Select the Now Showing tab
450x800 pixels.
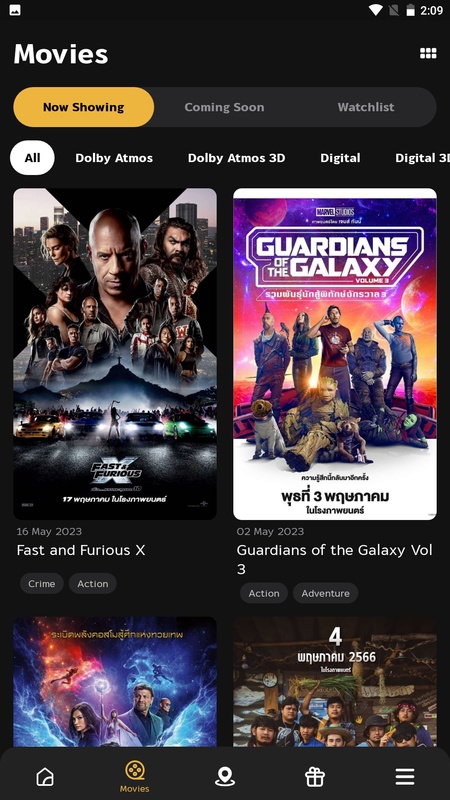click(84, 107)
